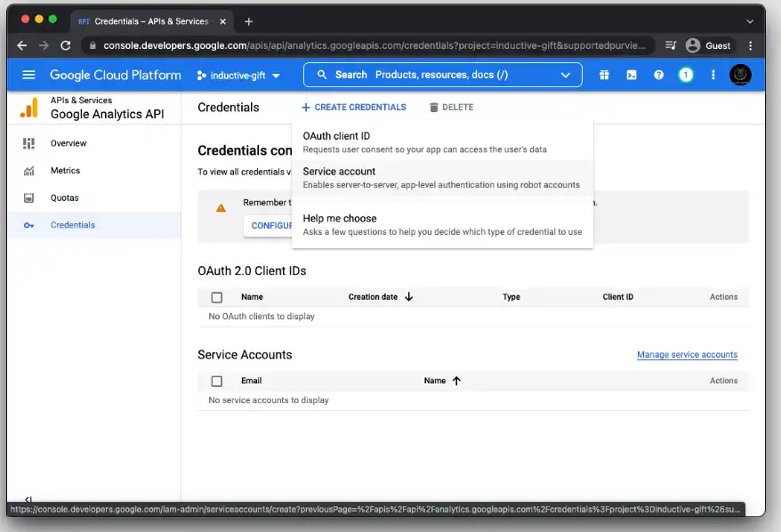Open the notifications badge showing 1
The height and width of the screenshot is (532, 781).
point(686,75)
